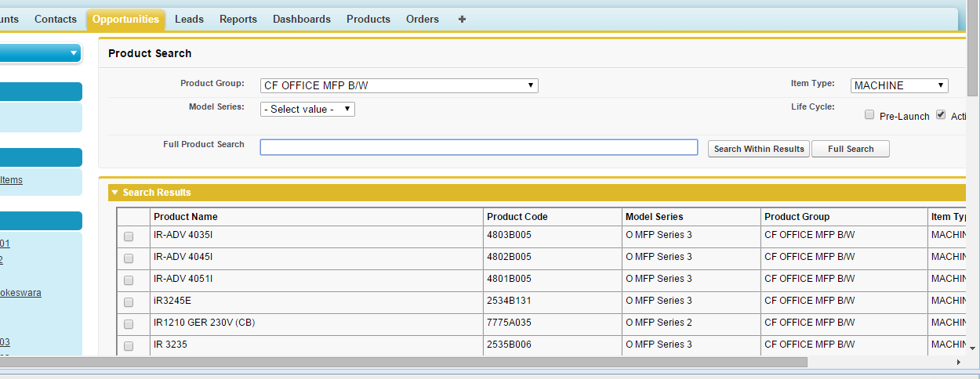980x379 pixels.
Task: Open the Dashboards tab
Action: (302, 19)
